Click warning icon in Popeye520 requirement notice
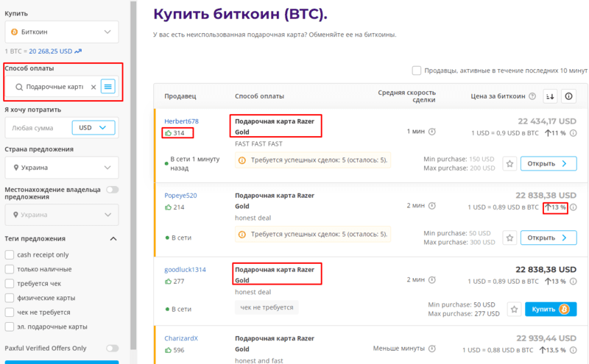This screenshot has height=364, width=589. (x=242, y=235)
